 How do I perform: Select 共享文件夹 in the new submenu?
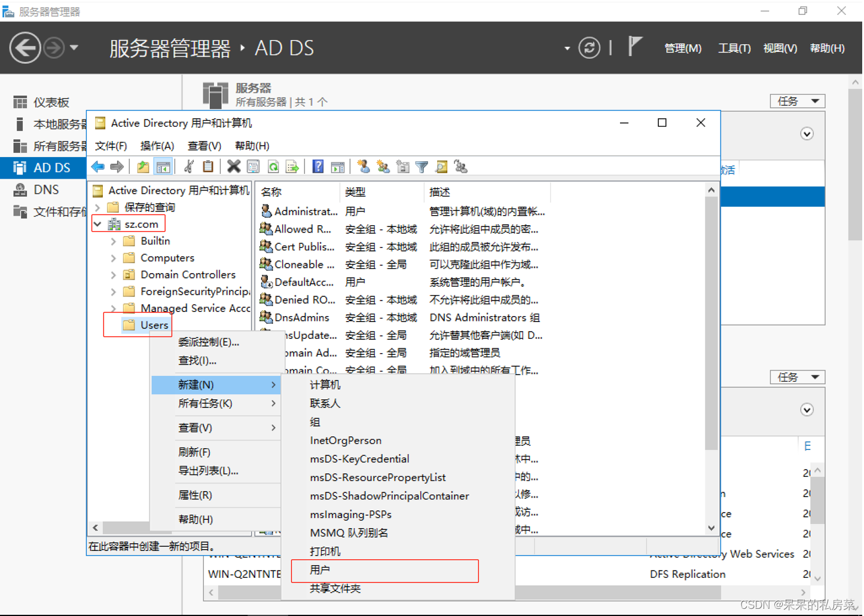398,589
